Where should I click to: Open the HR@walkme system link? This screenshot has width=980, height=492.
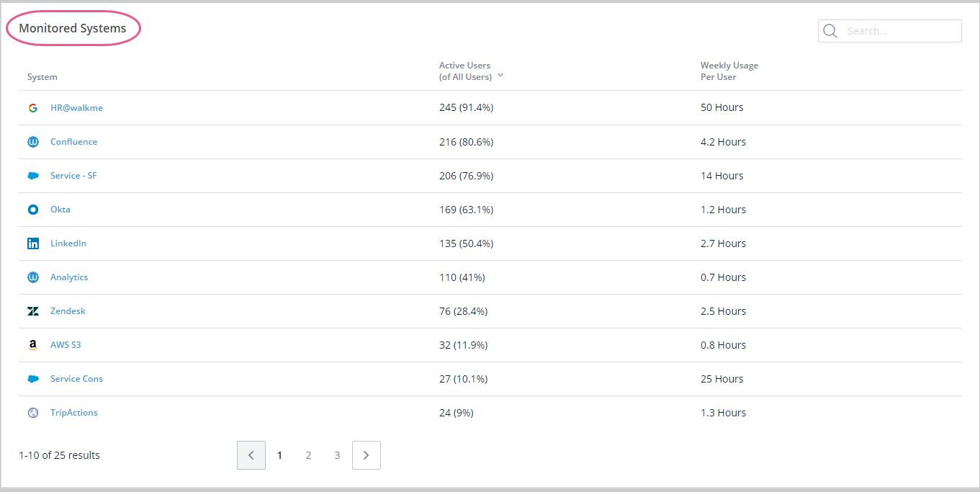(76, 108)
